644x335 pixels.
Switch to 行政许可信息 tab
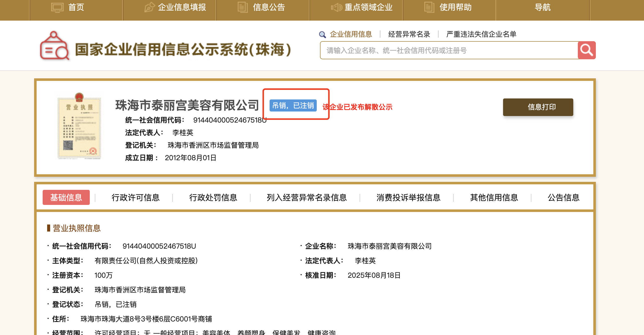click(x=135, y=197)
